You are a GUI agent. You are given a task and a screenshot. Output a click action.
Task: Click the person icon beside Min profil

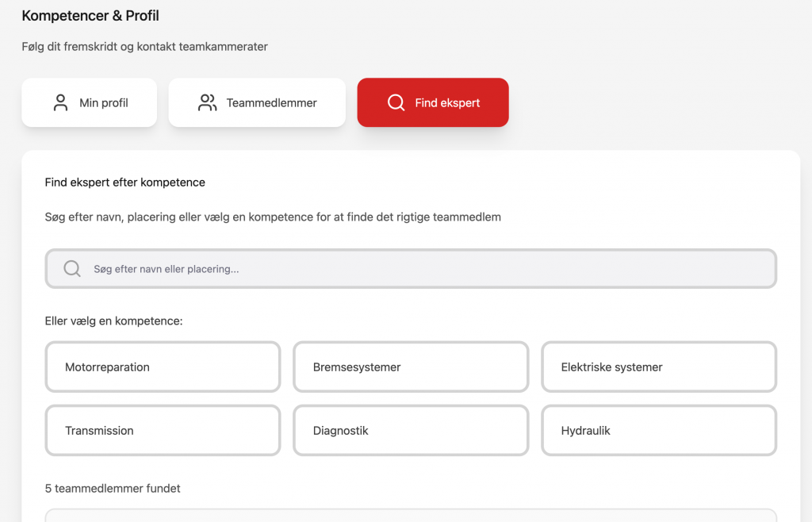(x=60, y=102)
